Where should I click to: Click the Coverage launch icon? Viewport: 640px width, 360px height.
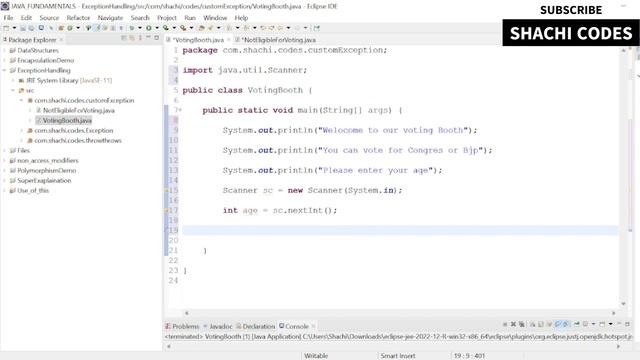(166, 28)
